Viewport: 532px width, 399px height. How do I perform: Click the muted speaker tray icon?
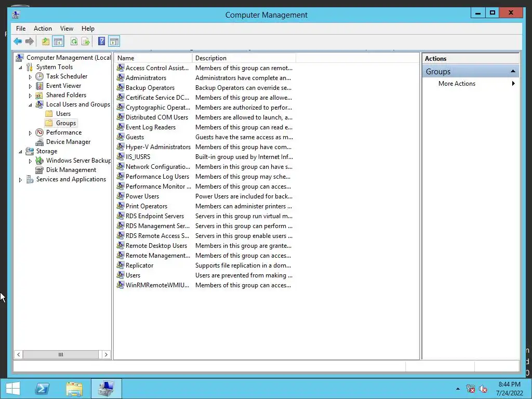(483, 389)
